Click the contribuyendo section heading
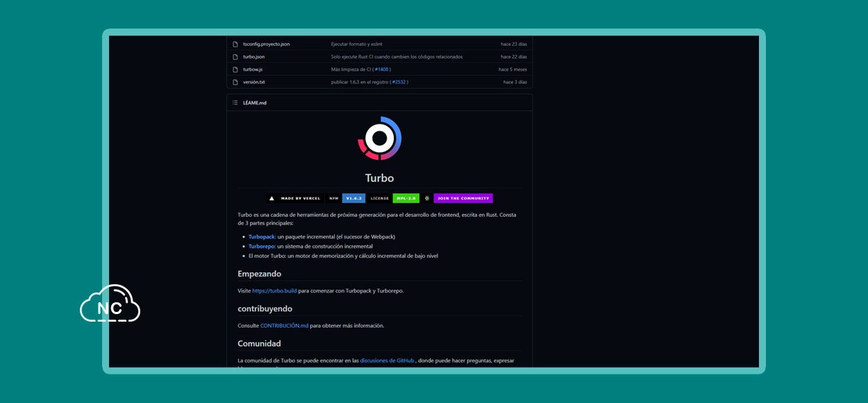 click(265, 309)
